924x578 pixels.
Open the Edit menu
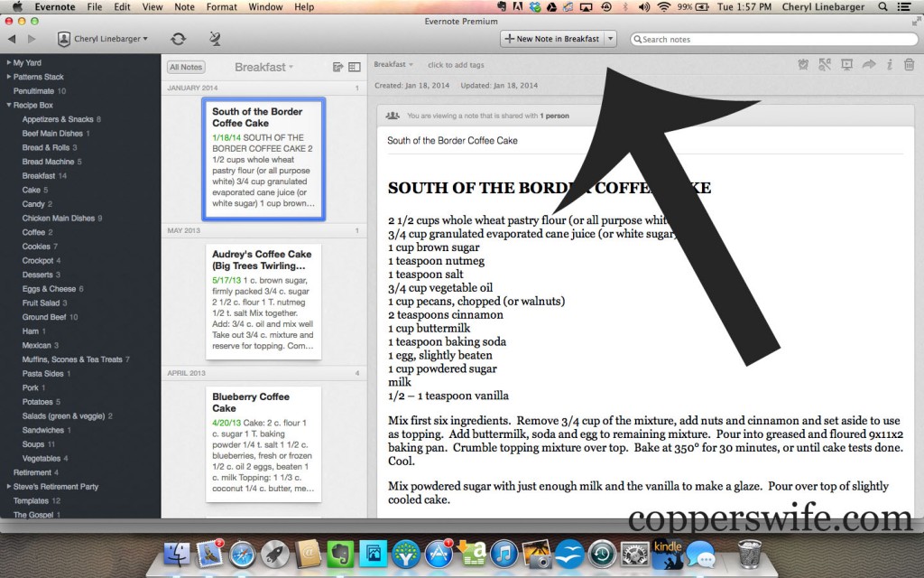[x=122, y=7]
